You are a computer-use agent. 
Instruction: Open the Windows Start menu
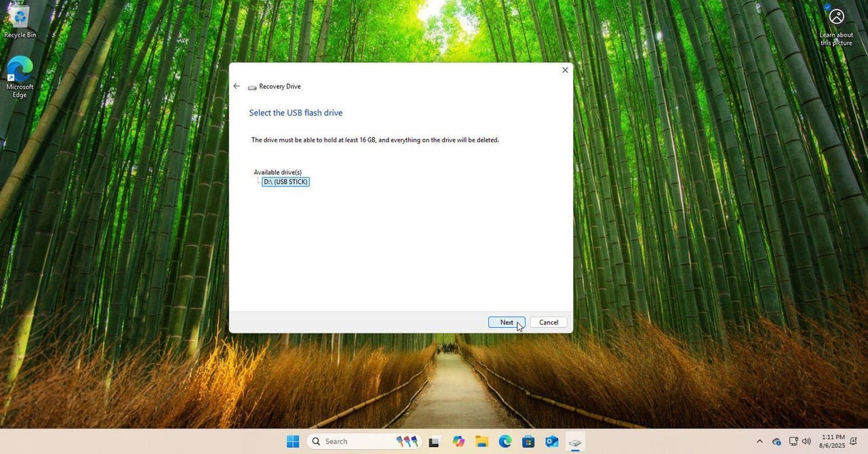pyautogui.click(x=293, y=442)
